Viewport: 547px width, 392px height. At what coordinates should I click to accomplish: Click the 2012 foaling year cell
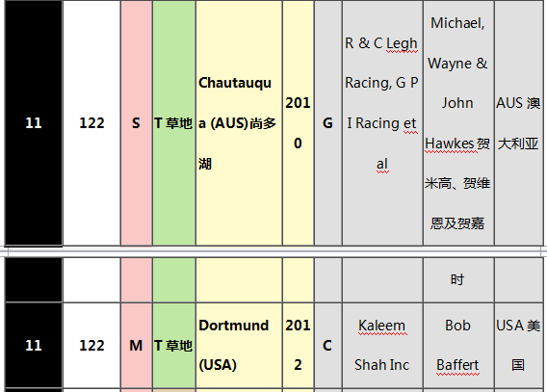click(x=298, y=345)
